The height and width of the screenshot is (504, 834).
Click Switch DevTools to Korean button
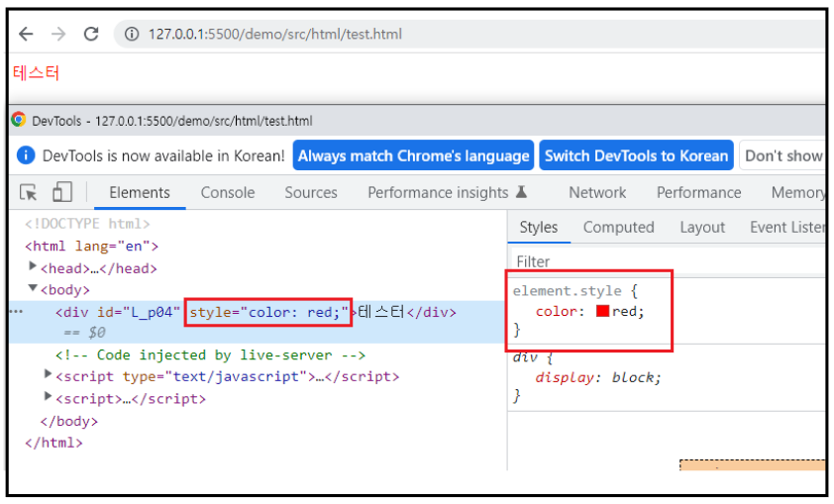click(636, 155)
